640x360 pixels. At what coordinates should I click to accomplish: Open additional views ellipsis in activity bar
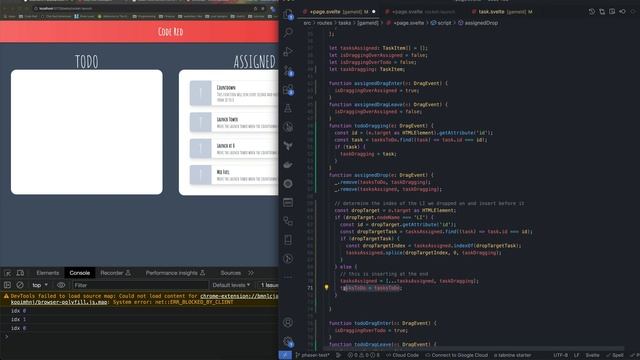[288, 277]
